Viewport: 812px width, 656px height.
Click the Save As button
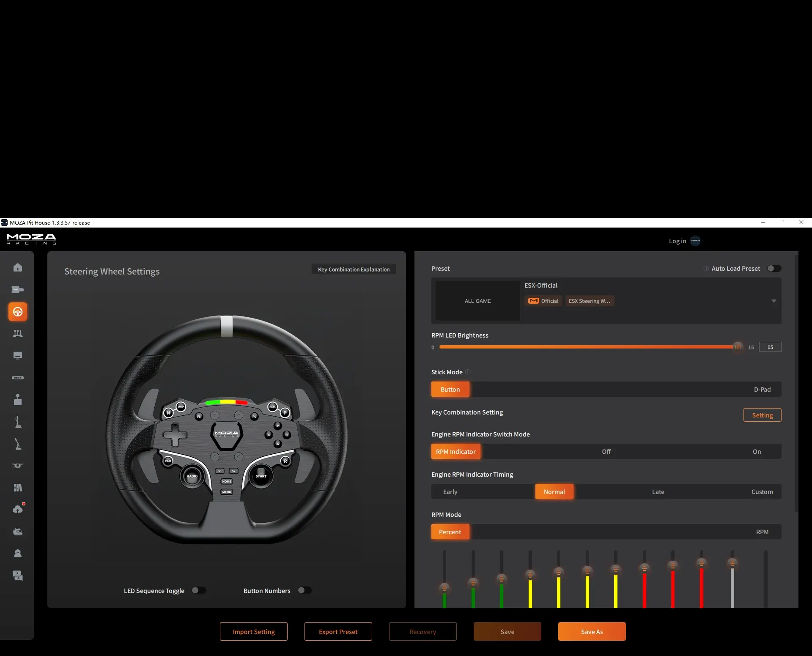592,631
